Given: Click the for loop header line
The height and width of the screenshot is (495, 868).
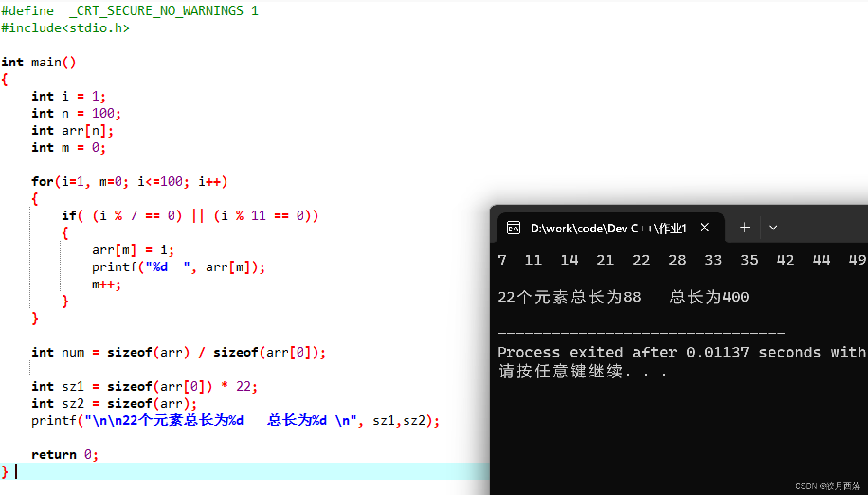Looking at the screenshot, I should [x=129, y=182].
